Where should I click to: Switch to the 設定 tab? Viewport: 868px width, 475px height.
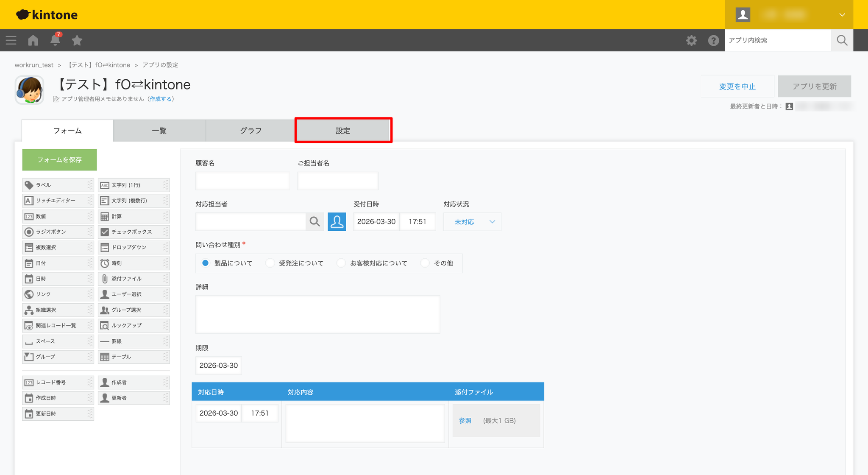coord(343,131)
